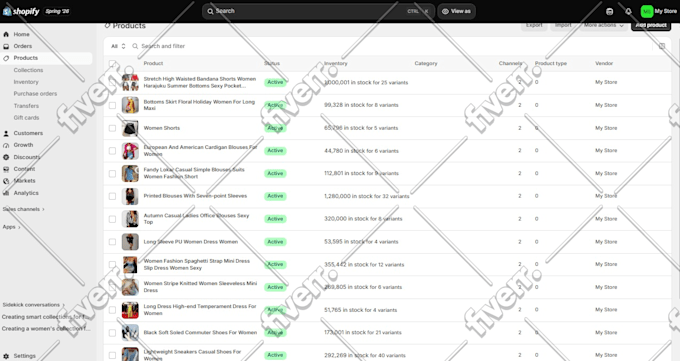Click the Growth icon in sidebar
Image resolution: width=680 pixels, height=361 pixels.
(x=6, y=145)
